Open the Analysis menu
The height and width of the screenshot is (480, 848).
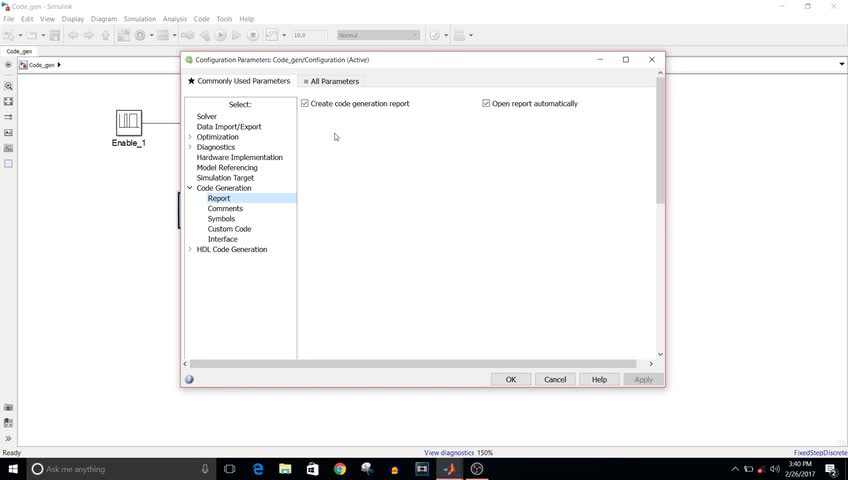click(175, 19)
